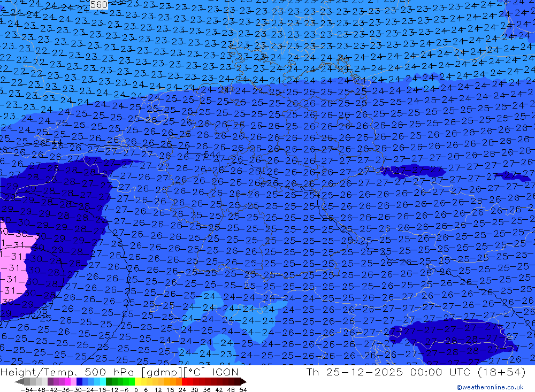Click the 12 label under the colour scale
Viewport: 535px width, 392px height.
158,390
